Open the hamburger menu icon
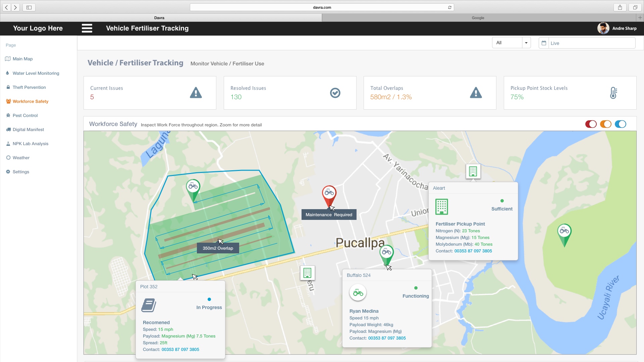 point(87,28)
